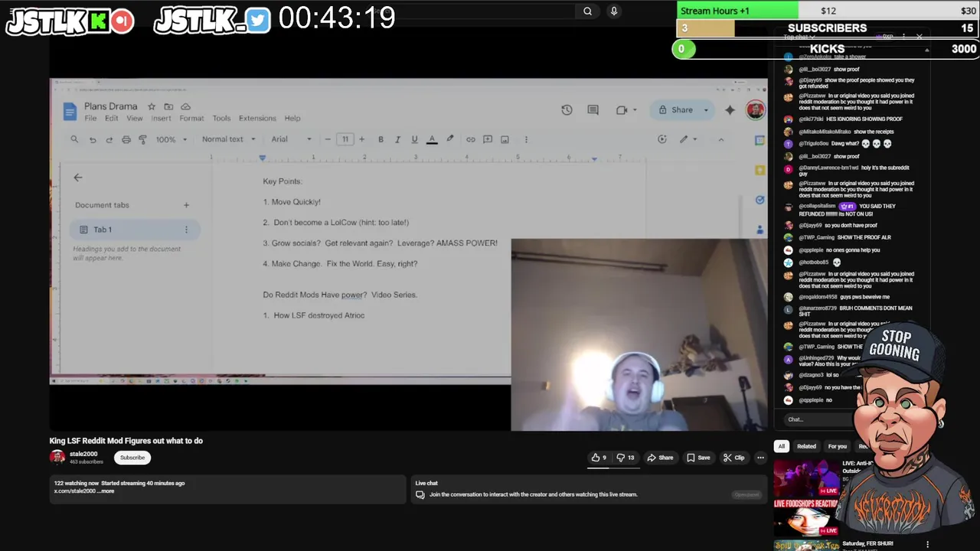Click the insert link icon
The height and width of the screenshot is (551, 980).
470,139
